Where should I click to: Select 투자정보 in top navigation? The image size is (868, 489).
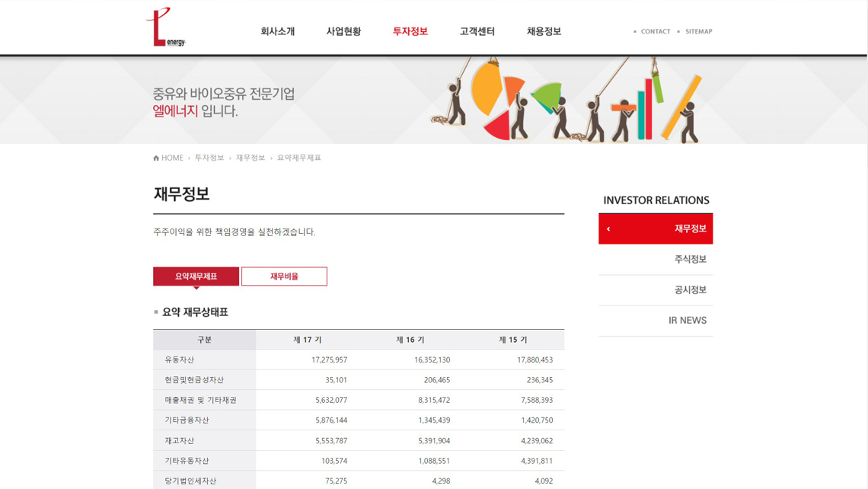[x=410, y=32]
